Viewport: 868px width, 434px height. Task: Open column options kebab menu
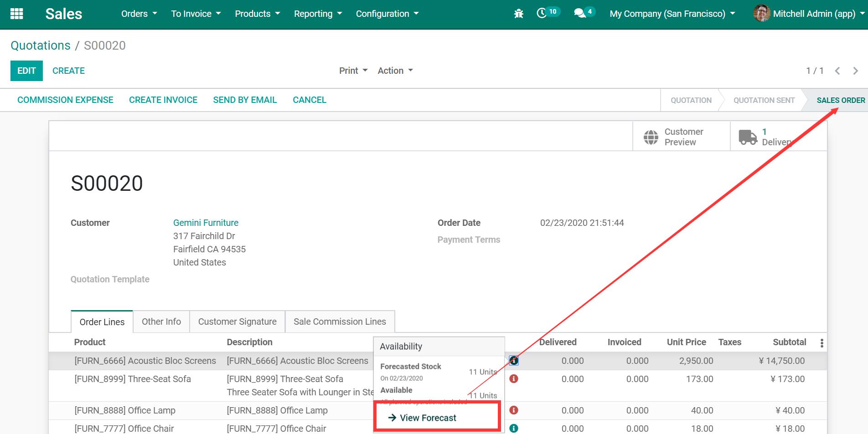click(x=821, y=343)
